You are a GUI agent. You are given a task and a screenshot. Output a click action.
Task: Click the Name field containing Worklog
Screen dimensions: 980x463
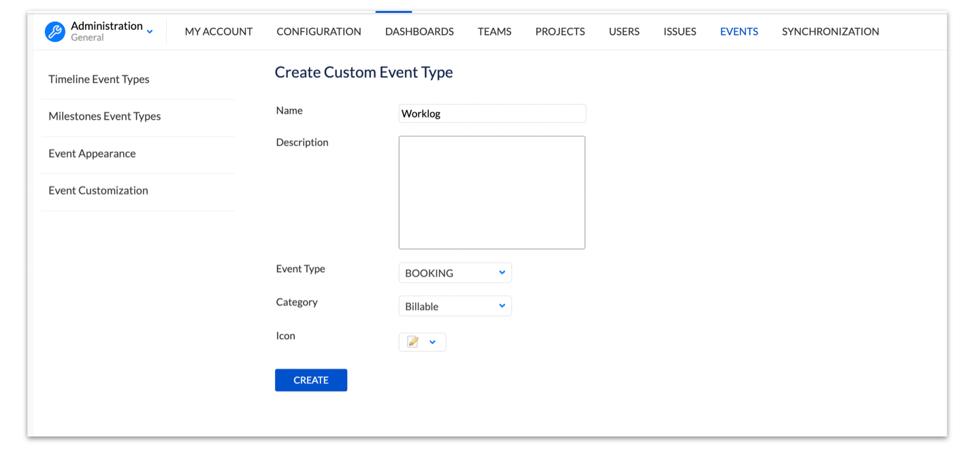[x=491, y=114]
